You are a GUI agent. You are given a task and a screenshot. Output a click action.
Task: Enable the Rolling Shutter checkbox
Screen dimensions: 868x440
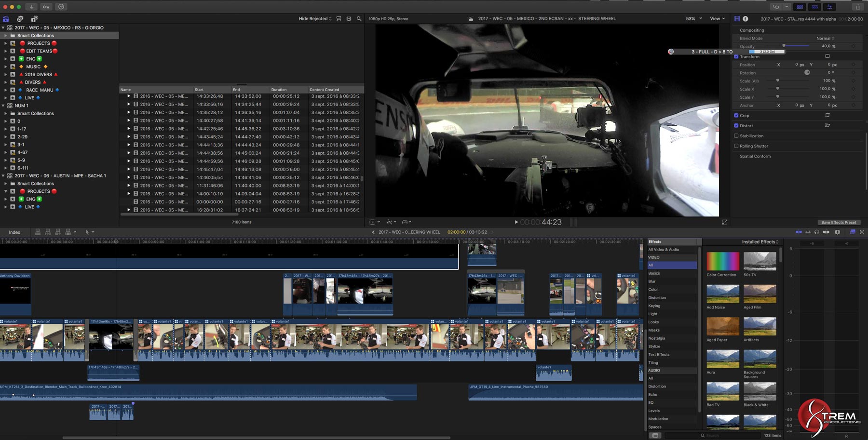[736, 146]
